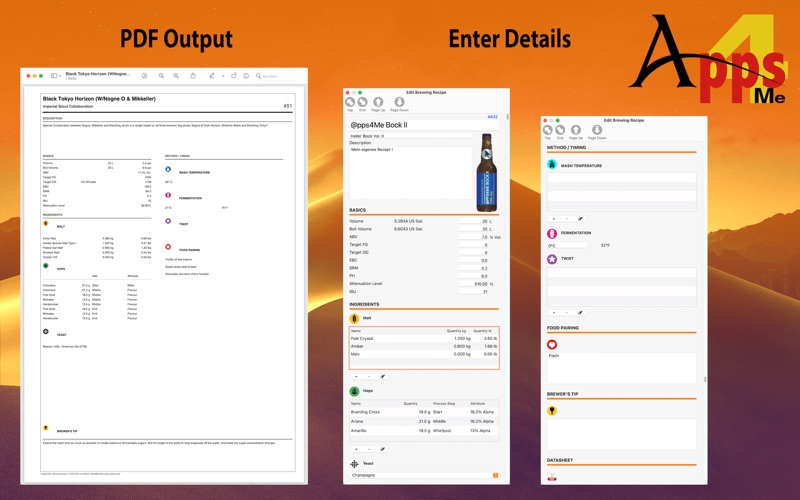Click the edit pencil button below Hops table

[x=382, y=449]
